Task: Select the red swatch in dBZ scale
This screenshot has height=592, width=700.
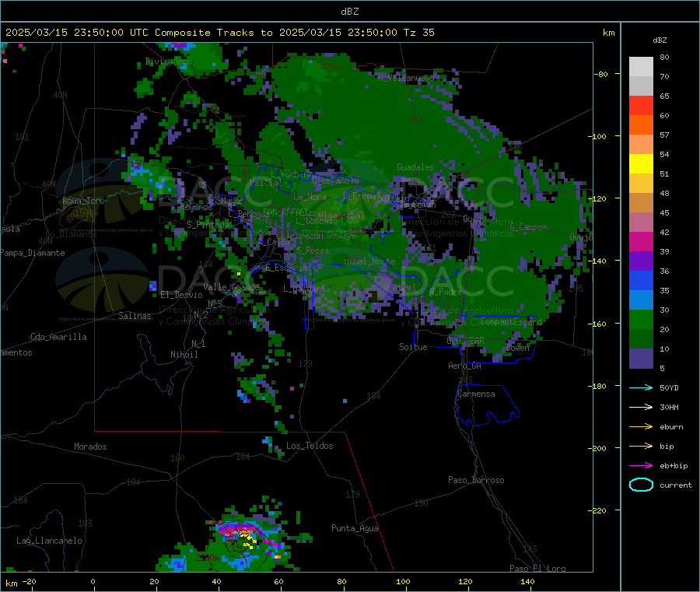Action: [x=641, y=105]
